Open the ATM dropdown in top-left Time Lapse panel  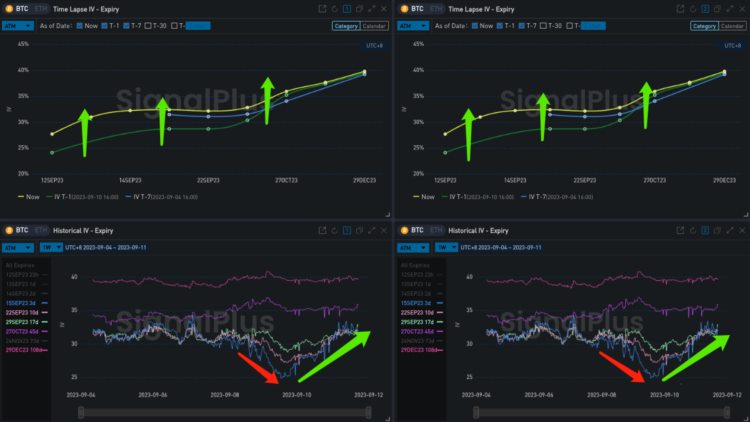19,25
